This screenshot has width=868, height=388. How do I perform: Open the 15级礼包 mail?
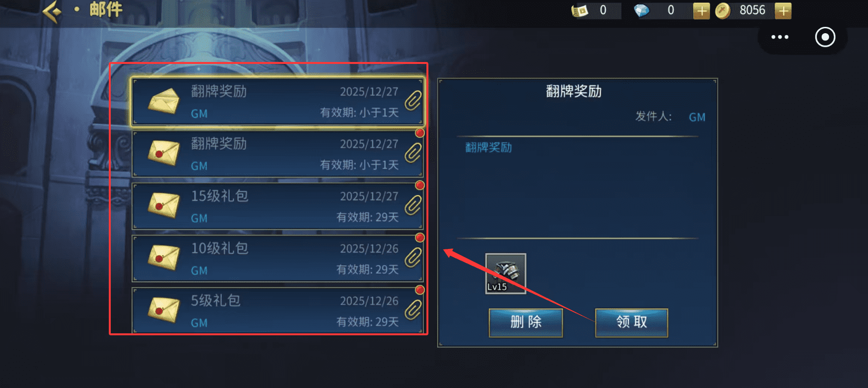(278, 206)
